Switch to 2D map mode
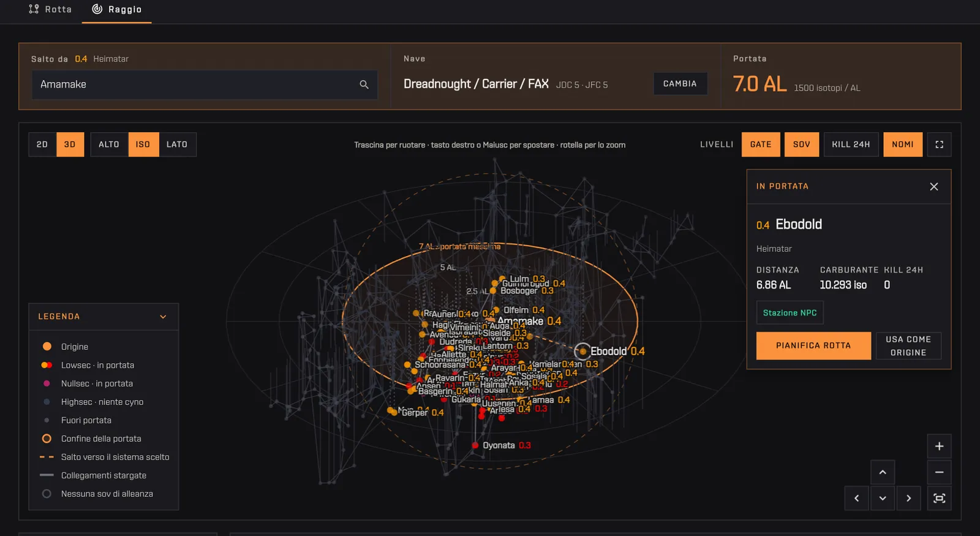Viewport: 980px width, 536px height. pos(42,145)
